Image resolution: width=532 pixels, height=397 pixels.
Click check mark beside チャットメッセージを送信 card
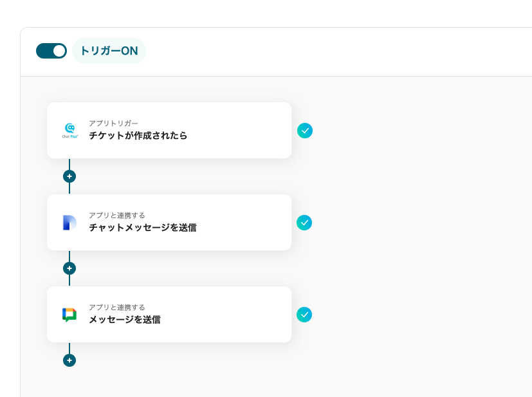tap(304, 223)
